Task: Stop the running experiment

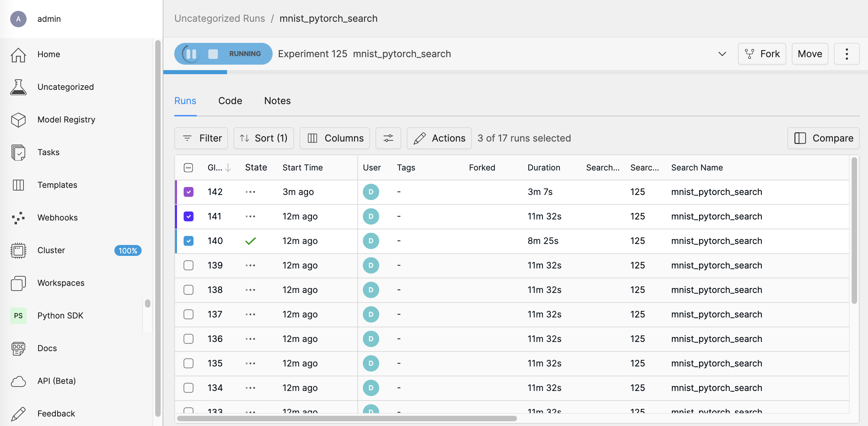Action: click(213, 54)
